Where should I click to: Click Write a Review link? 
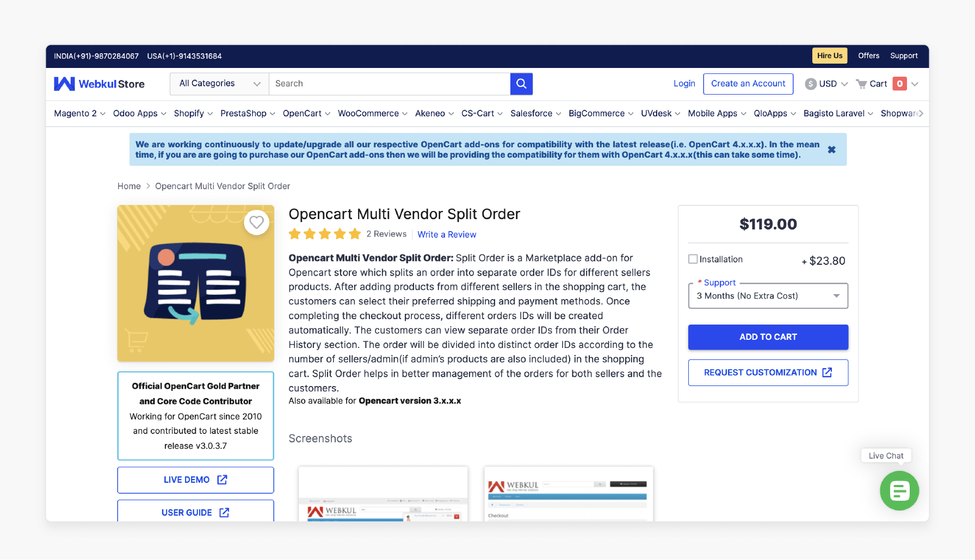tap(447, 234)
